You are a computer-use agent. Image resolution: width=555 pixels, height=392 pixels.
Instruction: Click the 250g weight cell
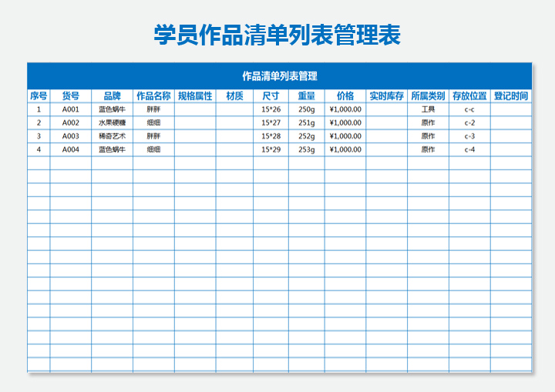pos(307,109)
